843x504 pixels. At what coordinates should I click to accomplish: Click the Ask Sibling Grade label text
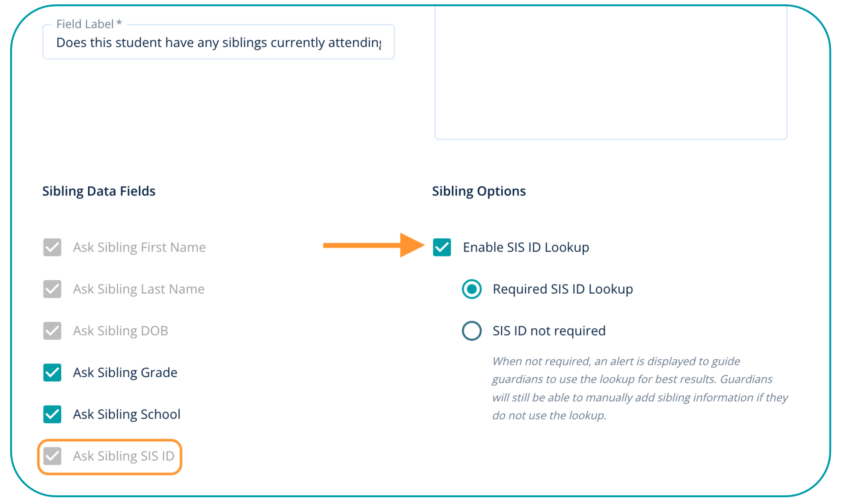coord(125,373)
